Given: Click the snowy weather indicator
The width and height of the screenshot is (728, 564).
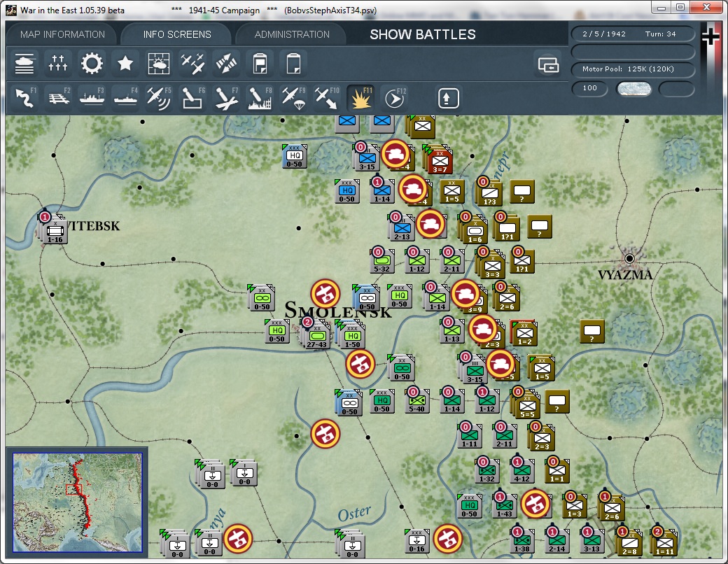Looking at the screenshot, I should click(633, 89).
